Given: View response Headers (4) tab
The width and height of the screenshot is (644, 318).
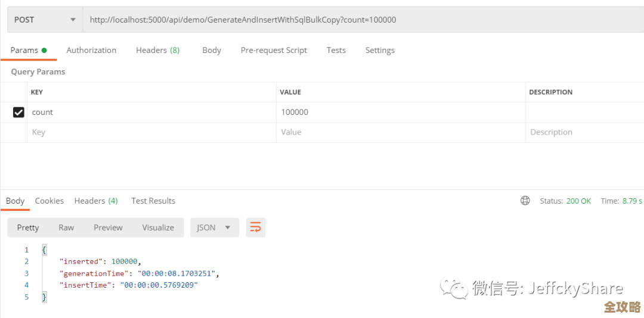Looking at the screenshot, I should pos(96,201).
